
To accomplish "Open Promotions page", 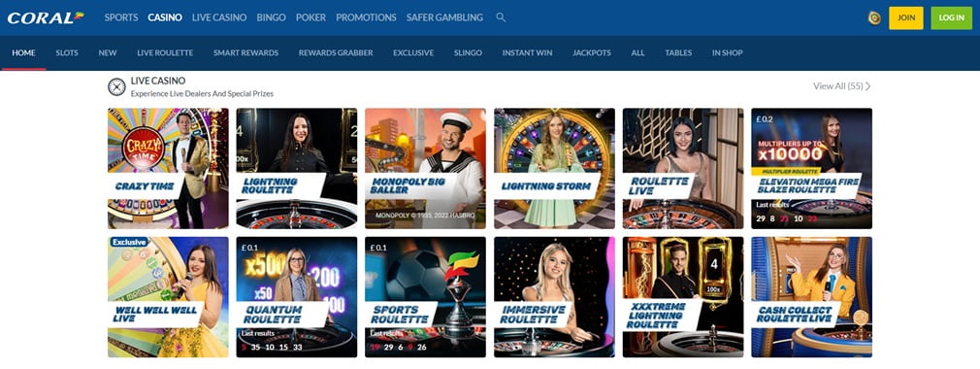I will coord(366,17).
